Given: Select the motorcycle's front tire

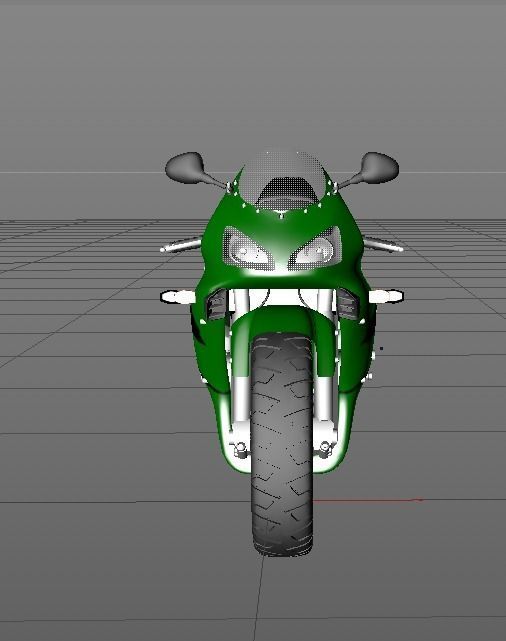Looking at the screenshot, I should point(282,446).
